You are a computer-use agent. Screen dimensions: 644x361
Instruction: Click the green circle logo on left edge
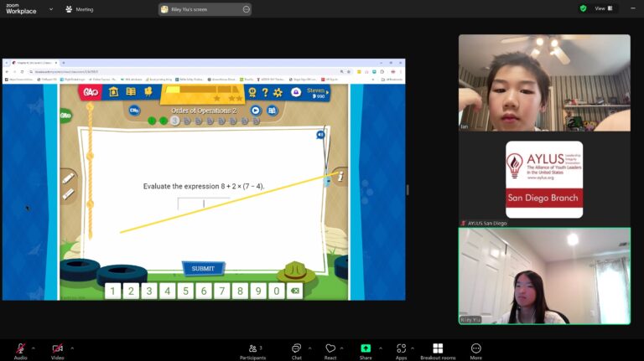[65, 116]
